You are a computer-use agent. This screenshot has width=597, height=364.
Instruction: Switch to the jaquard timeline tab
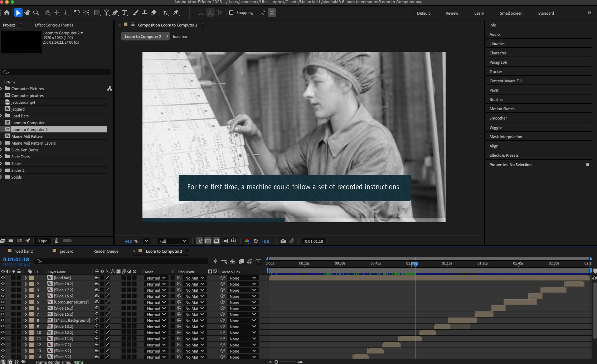(67, 251)
